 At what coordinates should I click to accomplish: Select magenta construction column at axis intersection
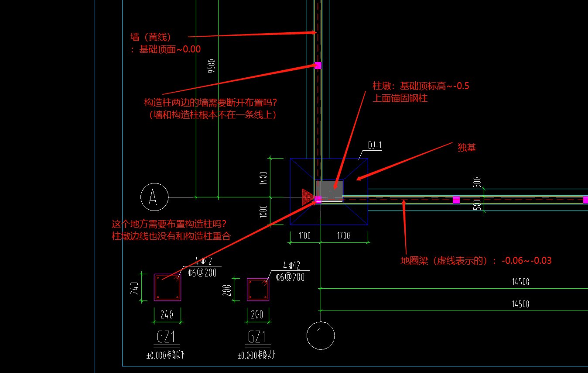click(x=318, y=199)
